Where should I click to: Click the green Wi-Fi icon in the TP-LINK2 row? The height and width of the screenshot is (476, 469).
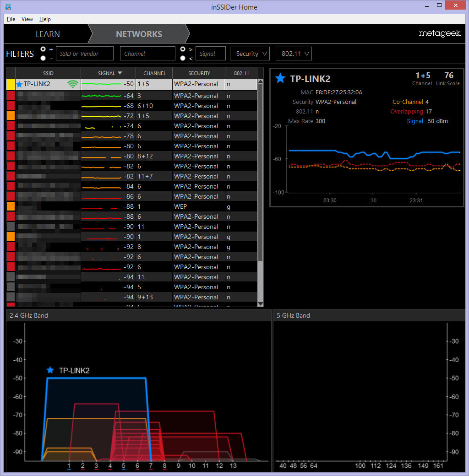73,84
